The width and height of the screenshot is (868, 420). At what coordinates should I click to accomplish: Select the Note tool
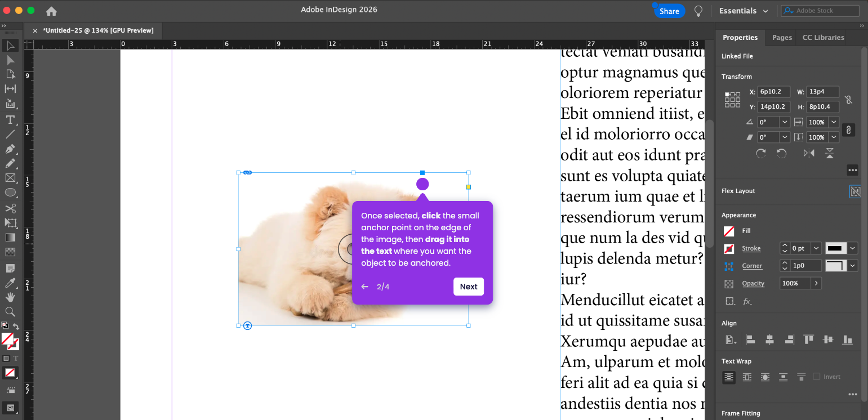10,267
